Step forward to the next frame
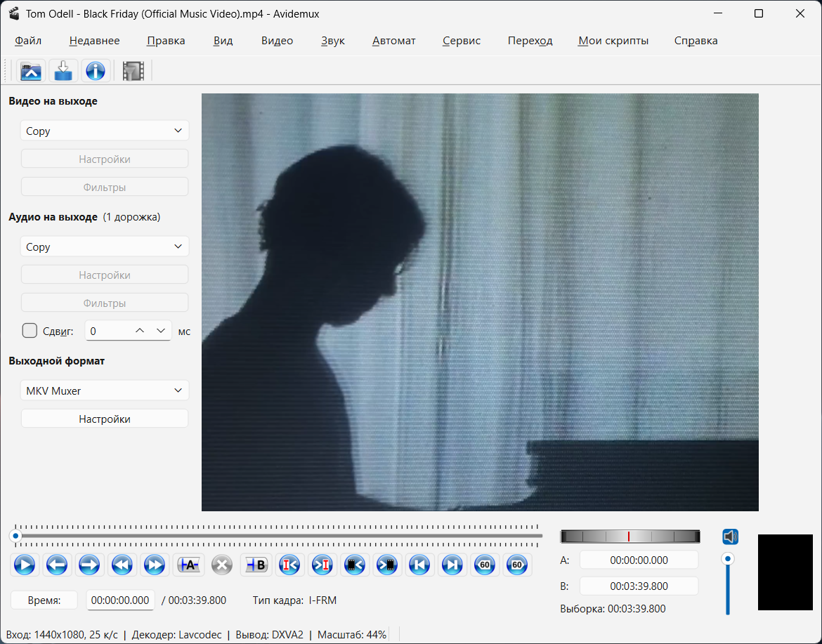 [89, 565]
